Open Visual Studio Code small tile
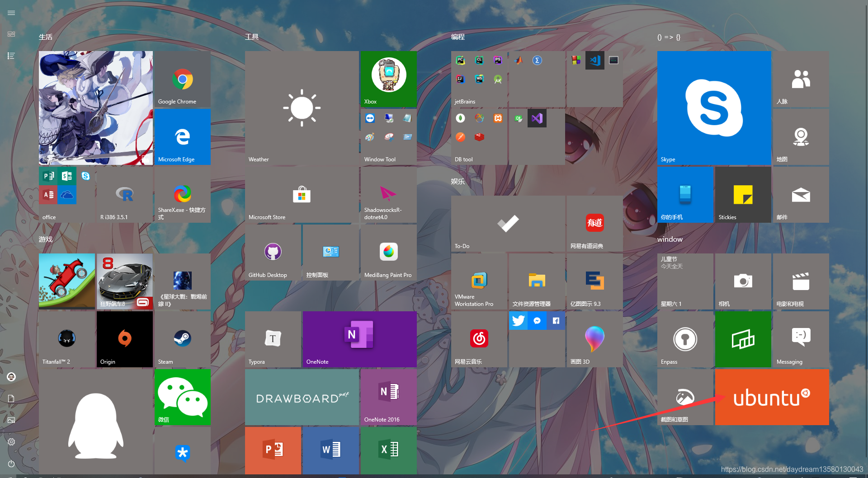The image size is (868, 478). click(595, 60)
